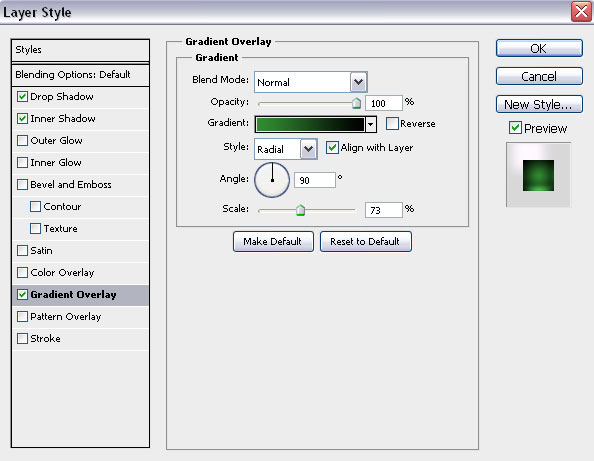The image size is (594, 461).
Task: Click the red close X icon
Action: (x=581, y=12)
